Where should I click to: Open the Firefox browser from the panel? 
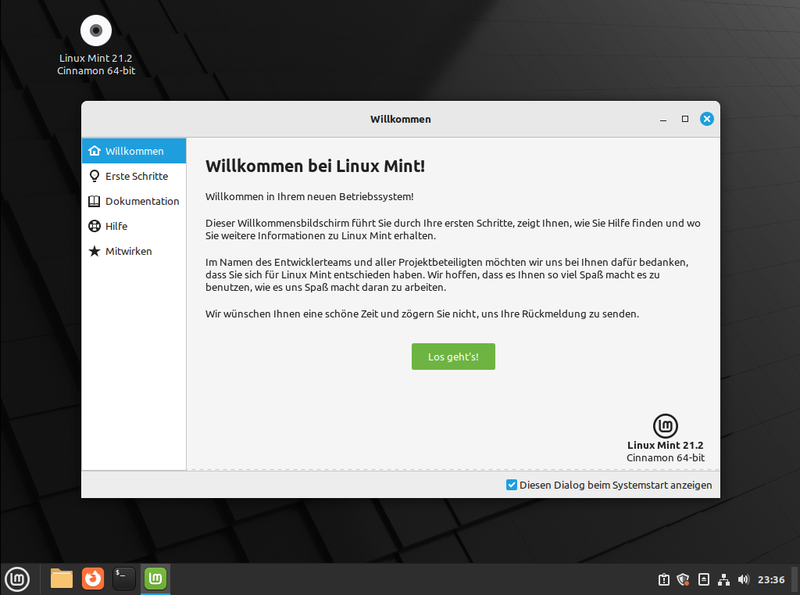93,579
